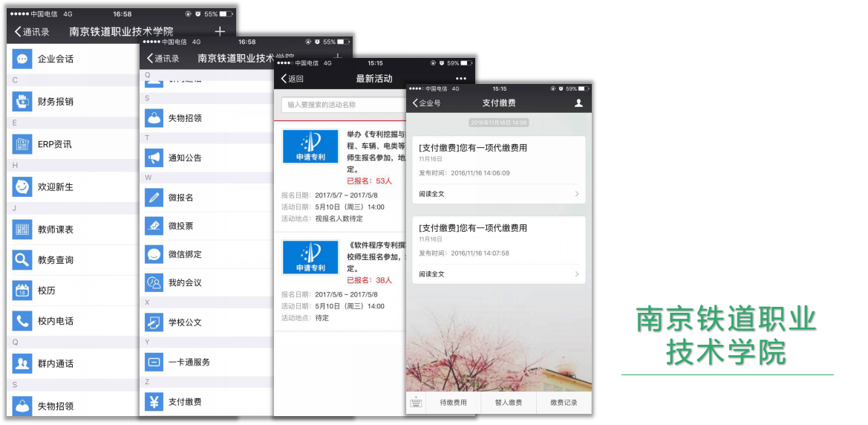Tap 企业号 back button in 支付缴费
The width and height of the screenshot is (868, 425).
click(426, 103)
